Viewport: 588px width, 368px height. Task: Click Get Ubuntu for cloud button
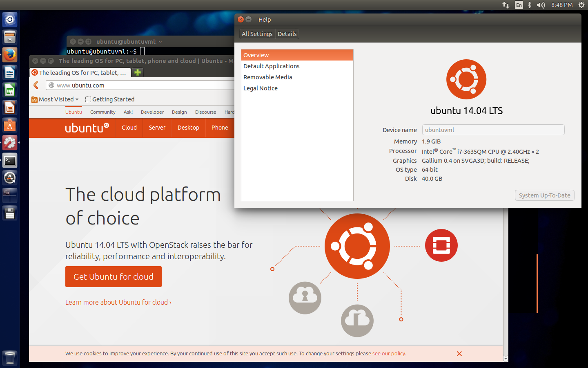point(114,277)
